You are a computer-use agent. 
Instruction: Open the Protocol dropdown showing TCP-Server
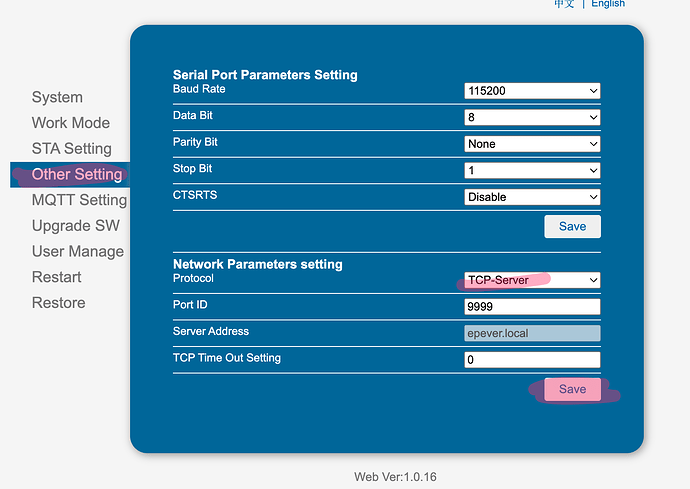coord(532,280)
